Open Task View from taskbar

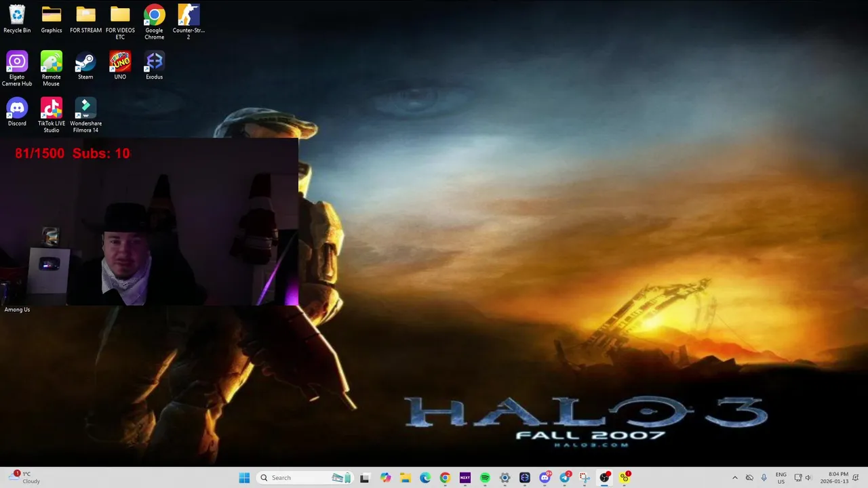[x=364, y=478]
